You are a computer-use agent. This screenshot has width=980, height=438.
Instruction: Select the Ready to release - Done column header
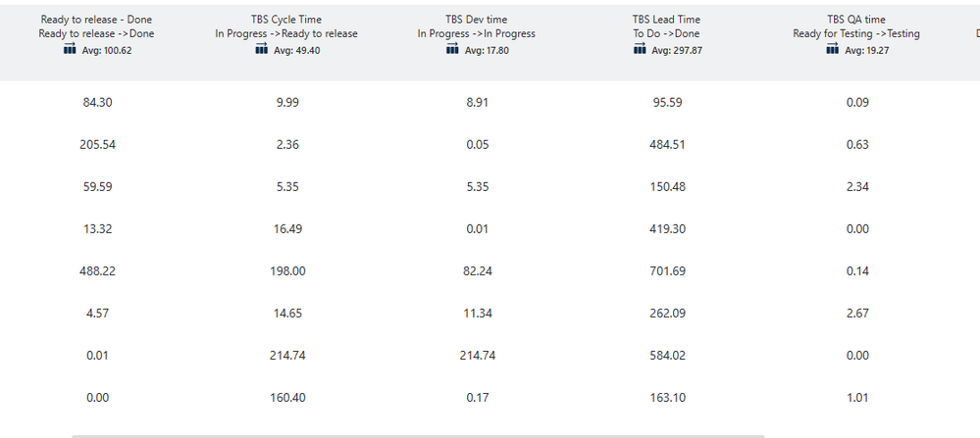(x=96, y=20)
